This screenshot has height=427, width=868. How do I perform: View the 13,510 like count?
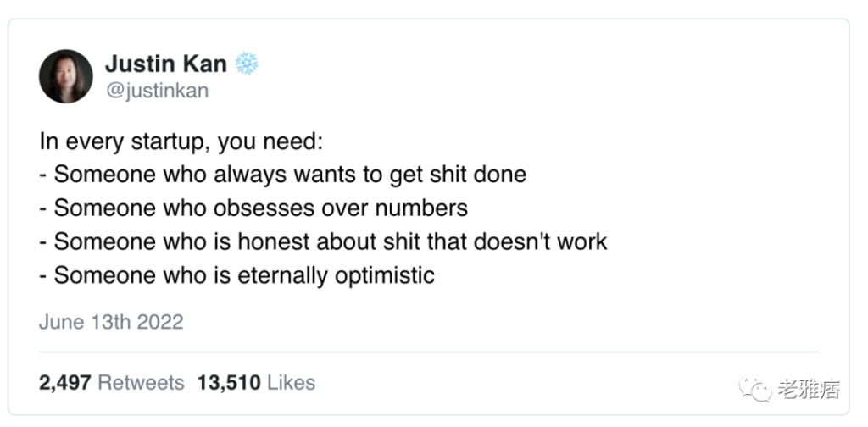[x=229, y=383]
